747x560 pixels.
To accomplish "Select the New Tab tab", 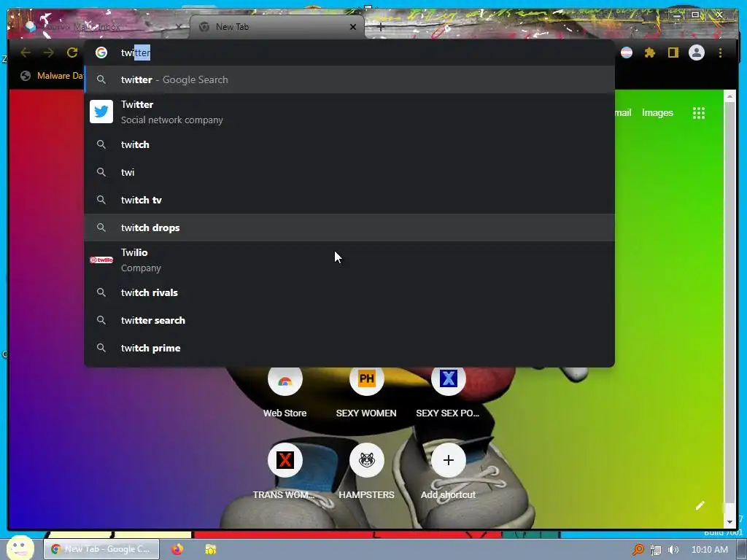I will (276, 27).
